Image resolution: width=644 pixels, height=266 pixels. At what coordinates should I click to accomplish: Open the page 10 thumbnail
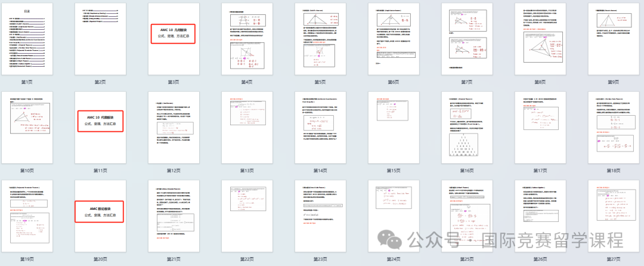[x=27, y=127]
